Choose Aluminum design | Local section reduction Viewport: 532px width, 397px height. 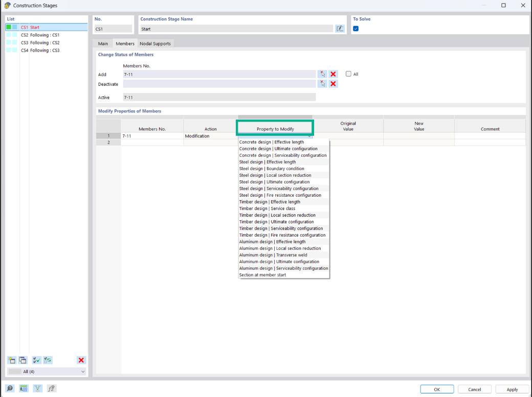(x=283, y=248)
